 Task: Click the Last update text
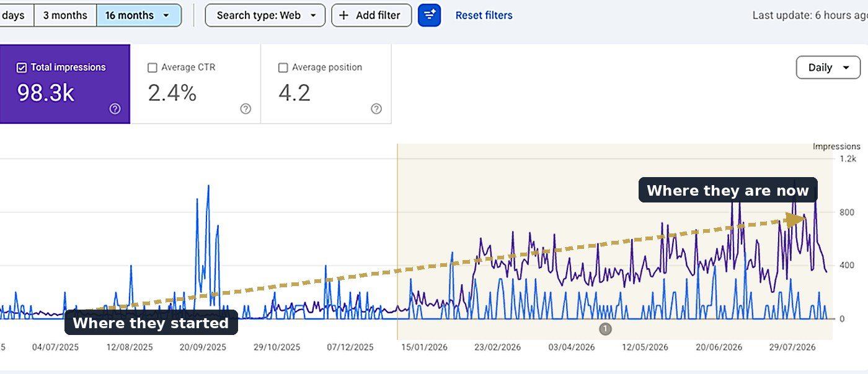[x=810, y=15]
